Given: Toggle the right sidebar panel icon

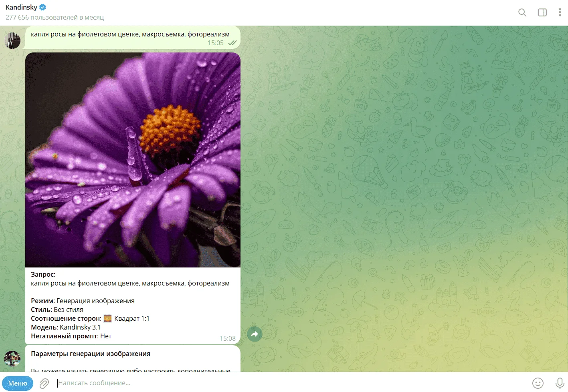Looking at the screenshot, I should click(x=542, y=12).
